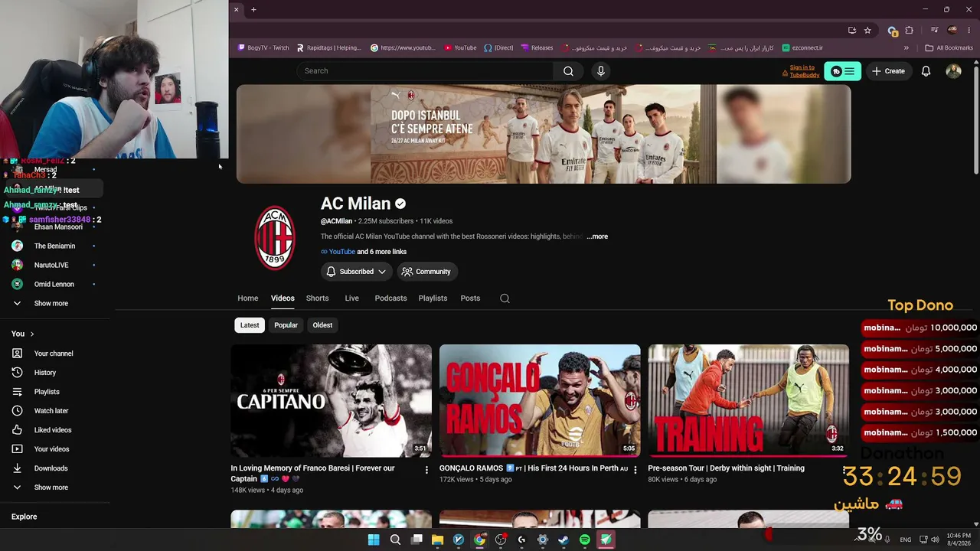Open the Windows Start menu
980x551 pixels.
pyautogui.click(x=374, y=540)
